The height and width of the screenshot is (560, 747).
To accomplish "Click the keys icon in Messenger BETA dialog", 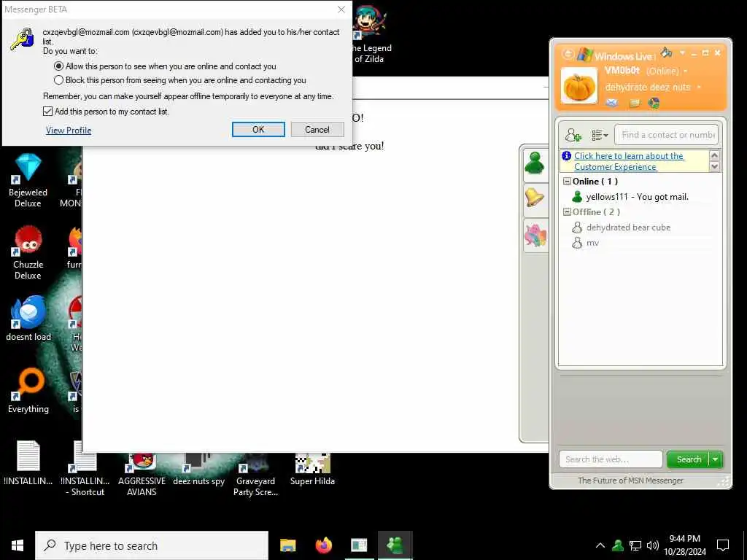I will point(22,39).
